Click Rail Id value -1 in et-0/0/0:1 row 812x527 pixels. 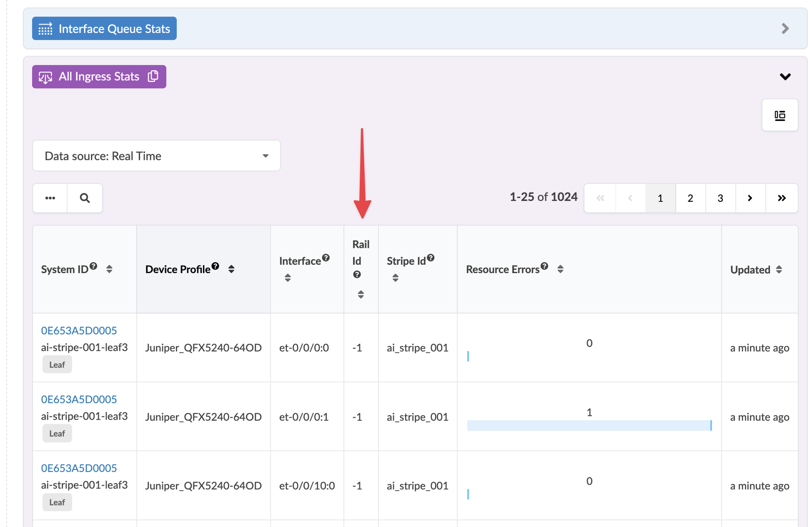(357, 417)
